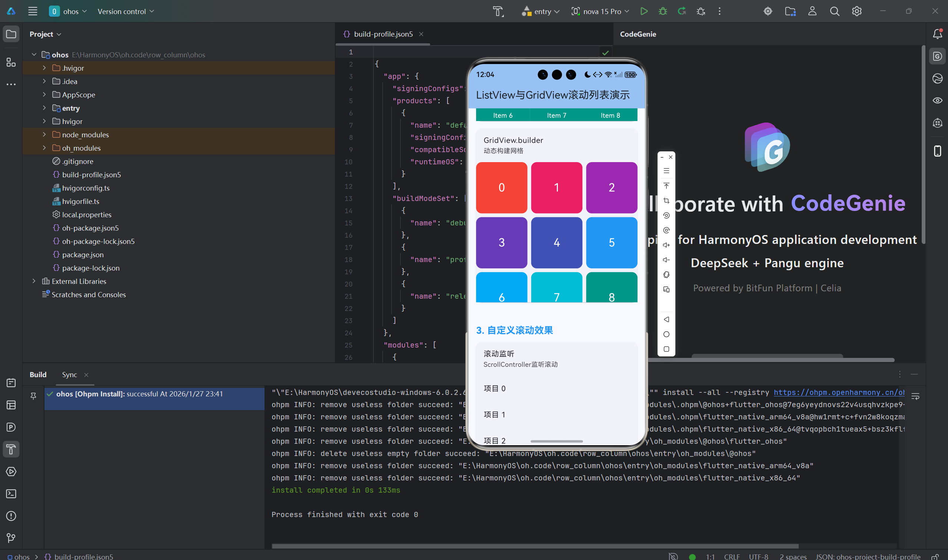Image resolution: width=948 pixels, height=560 pixels.
Task: Toggle the pin tab icon in the Build panel
Action: point(33,395)
